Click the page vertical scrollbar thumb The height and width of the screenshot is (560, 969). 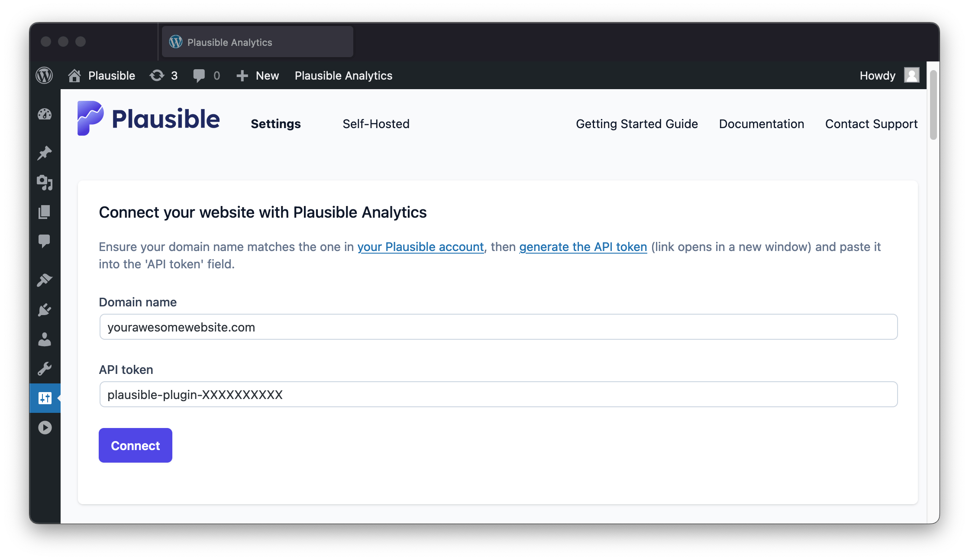click(x=933, y=105)
